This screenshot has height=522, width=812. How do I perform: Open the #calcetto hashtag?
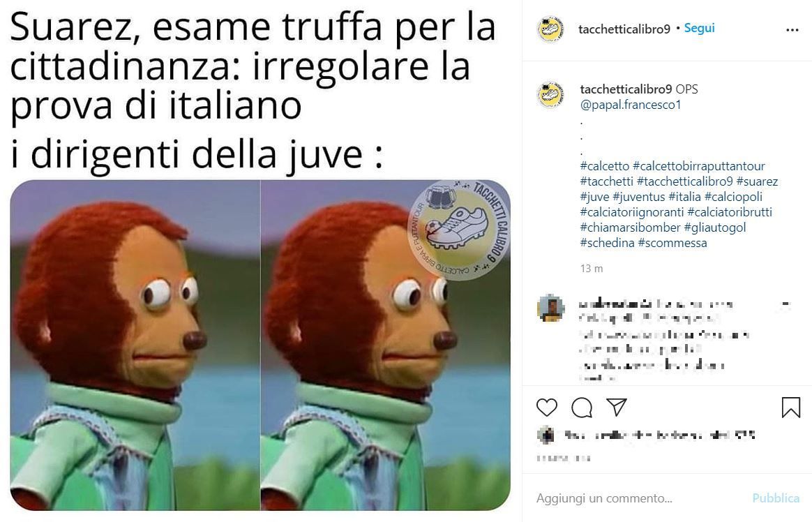click(x=604, y=166)
